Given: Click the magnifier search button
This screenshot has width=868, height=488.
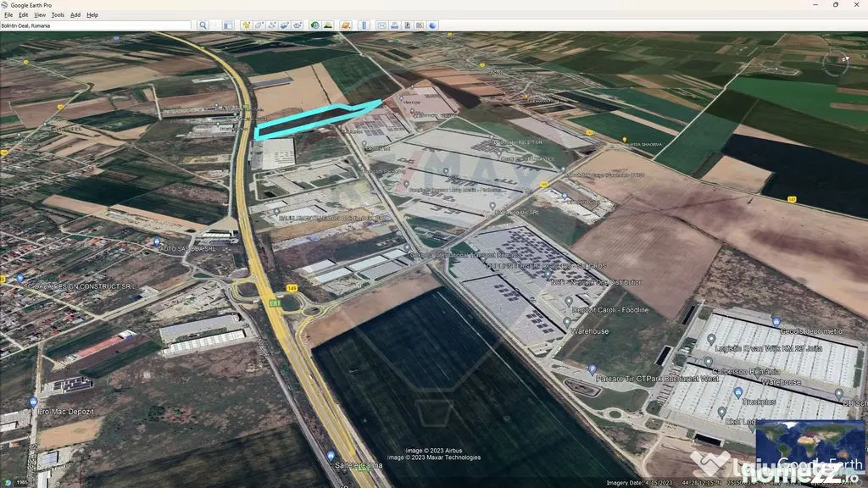Looking at the screenshot, I should click(203, 25).
